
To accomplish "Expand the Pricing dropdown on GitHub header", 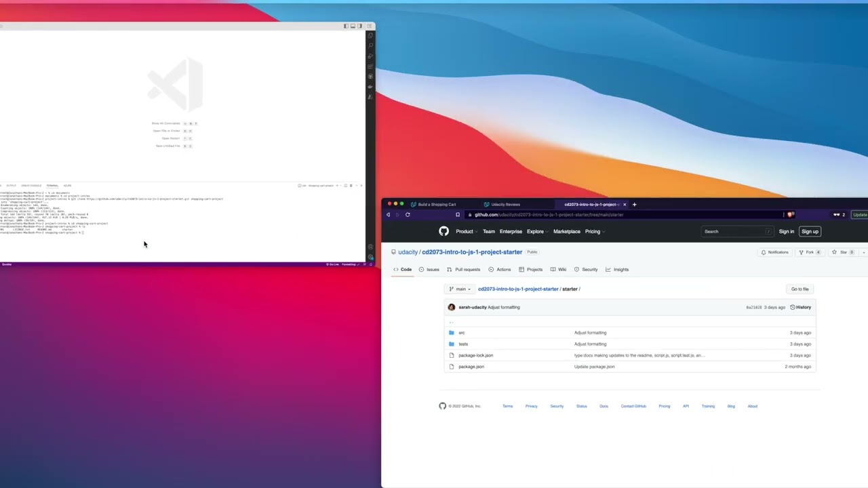I will click(595, 231).
